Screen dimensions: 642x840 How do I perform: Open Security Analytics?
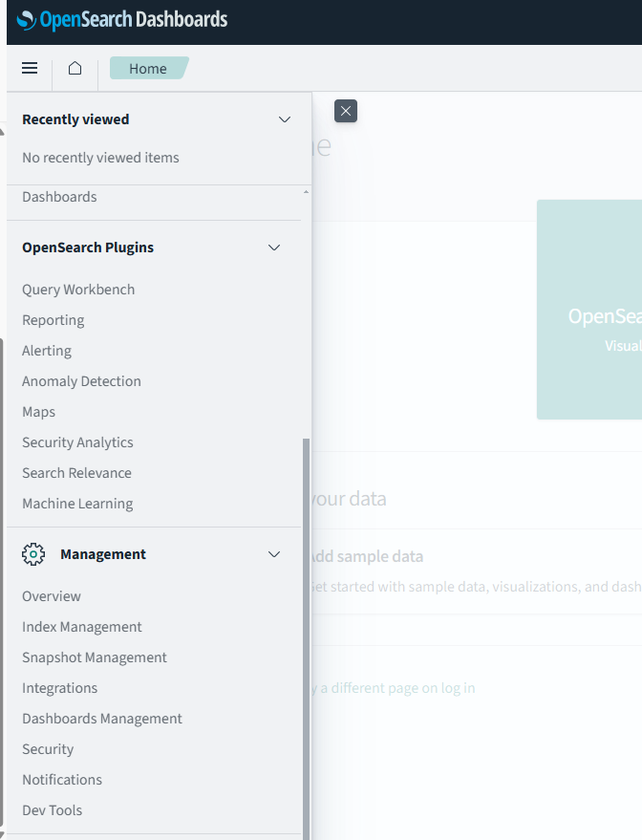(x=77, y=442)
